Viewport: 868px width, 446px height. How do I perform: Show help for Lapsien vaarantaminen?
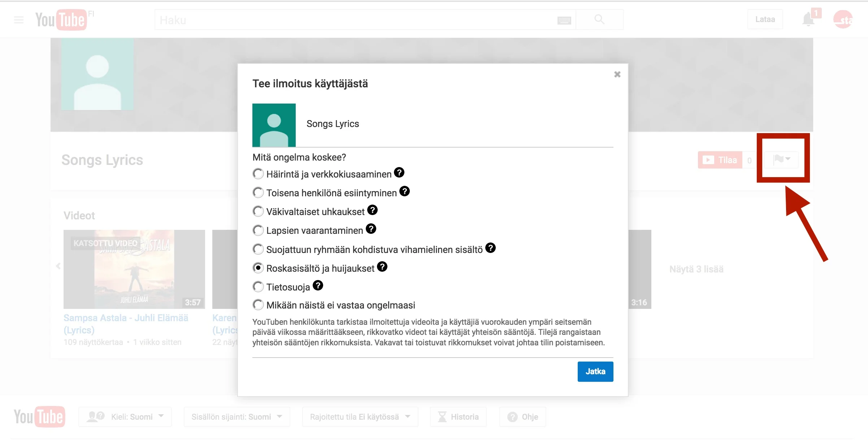pyautogui.click(x=371, y=229)
